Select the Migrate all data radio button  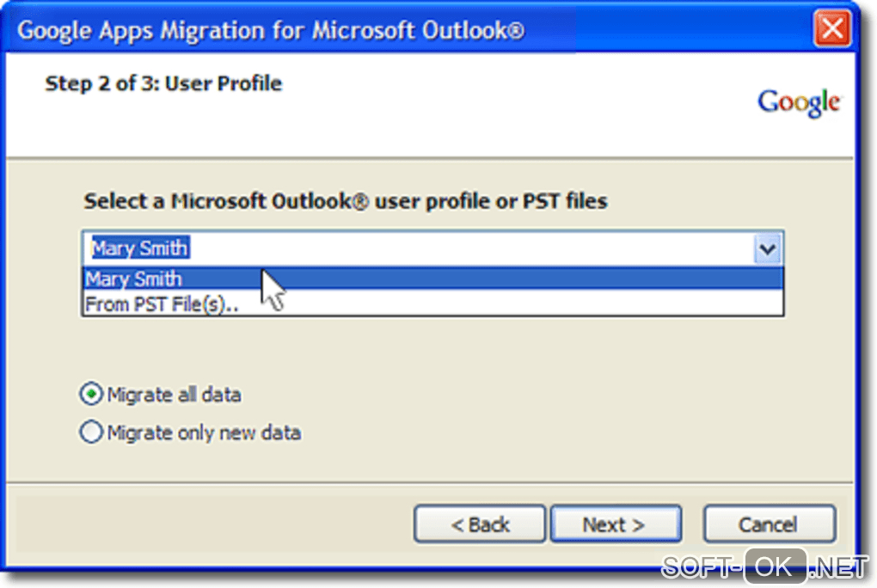pos(90,395)
